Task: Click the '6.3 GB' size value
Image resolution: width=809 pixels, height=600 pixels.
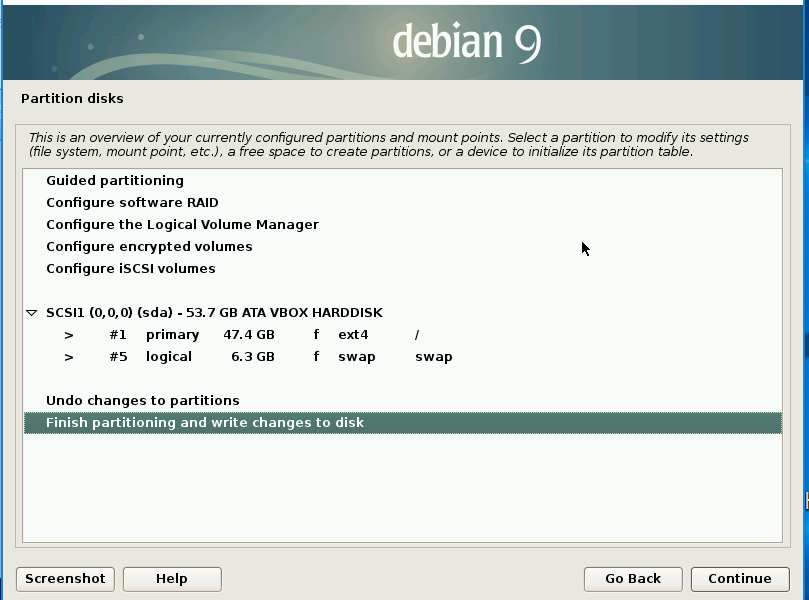Action: tap(253, 356)
